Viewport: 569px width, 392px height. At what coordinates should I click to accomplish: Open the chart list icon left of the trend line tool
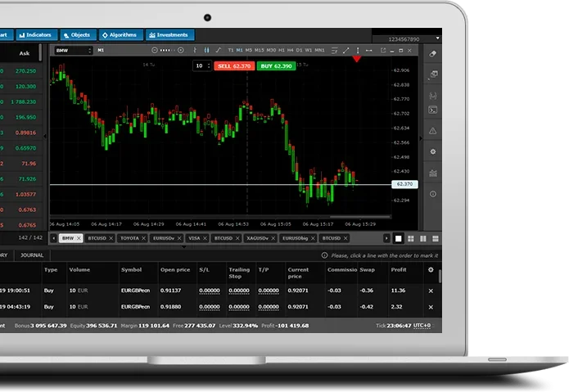click(334, 51)
